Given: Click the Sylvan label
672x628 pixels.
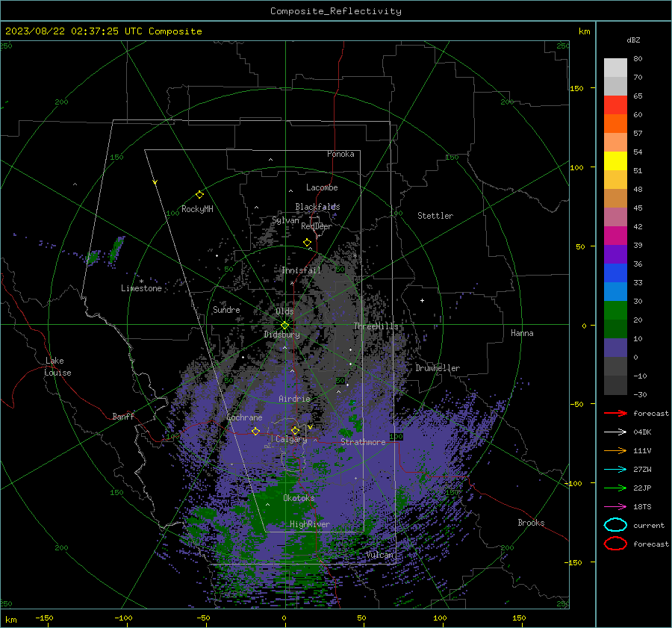Looking at the screenshot, I should pos(285,220).
